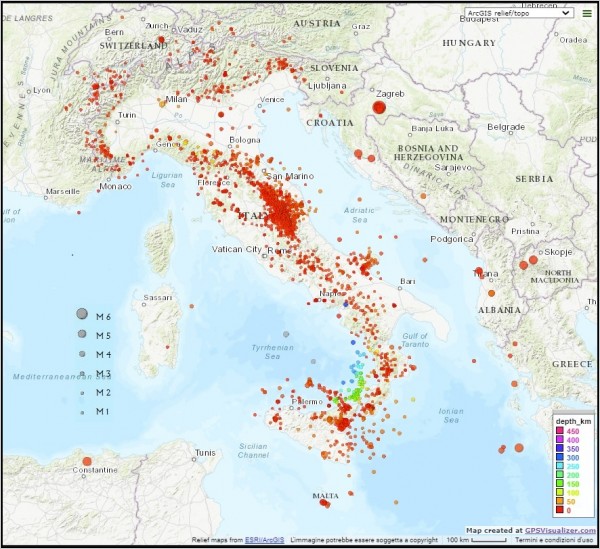Click the red earthquake marker cluster below MALTA
The image size is (600, 549).
pyautogui.click(x=324, y=503)
